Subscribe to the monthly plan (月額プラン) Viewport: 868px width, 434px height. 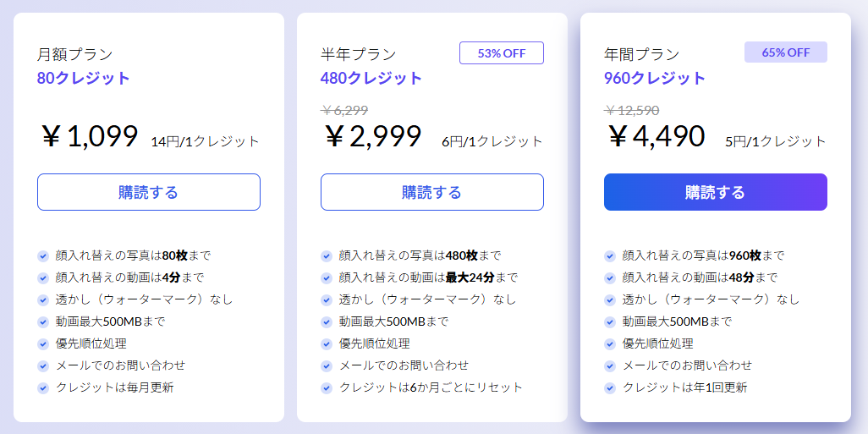[148, 192]
